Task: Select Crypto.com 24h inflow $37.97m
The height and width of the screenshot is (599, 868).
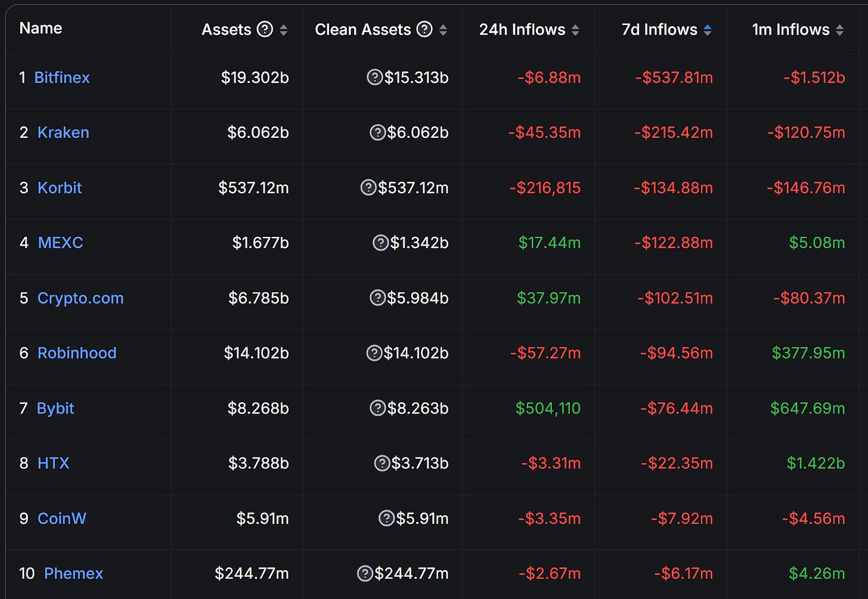Action: coord(548,298)
